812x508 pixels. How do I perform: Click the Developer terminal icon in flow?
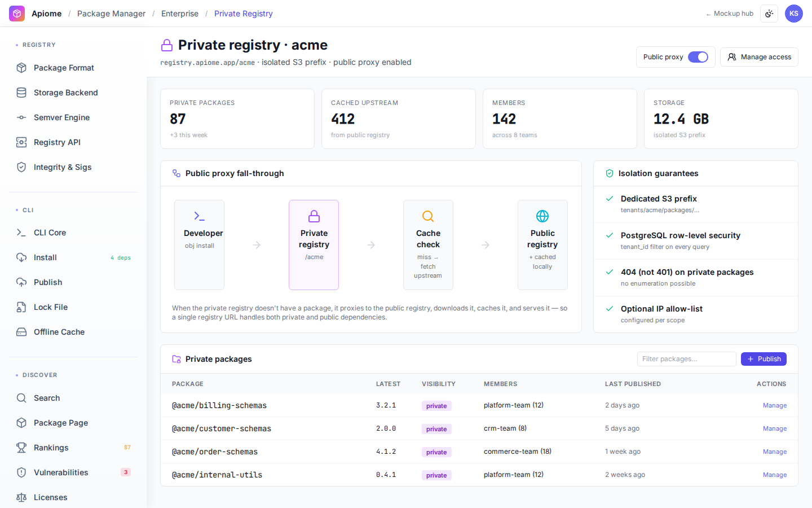point(199,216)
